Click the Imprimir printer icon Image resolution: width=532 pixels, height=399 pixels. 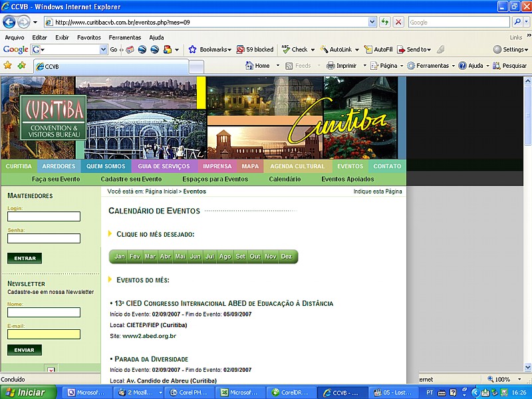point(331,66)
